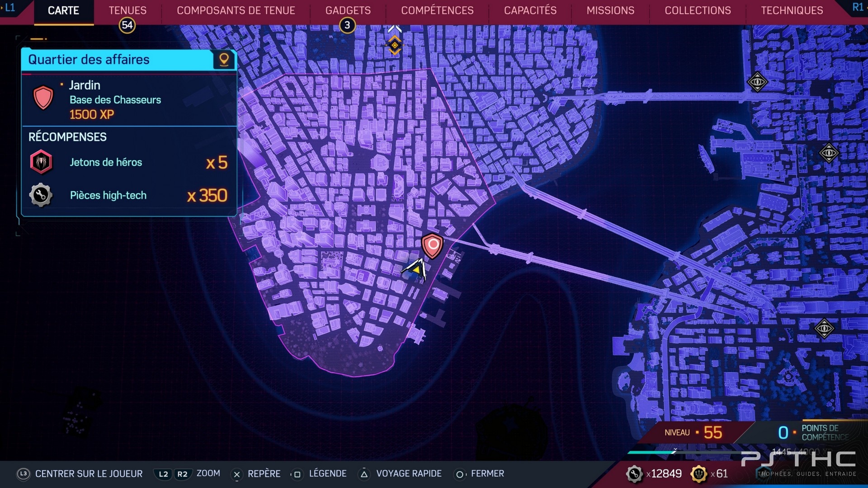Open the MISSIONS tab
The width and height of the screenshot is (868, 488).
[610, 10]
